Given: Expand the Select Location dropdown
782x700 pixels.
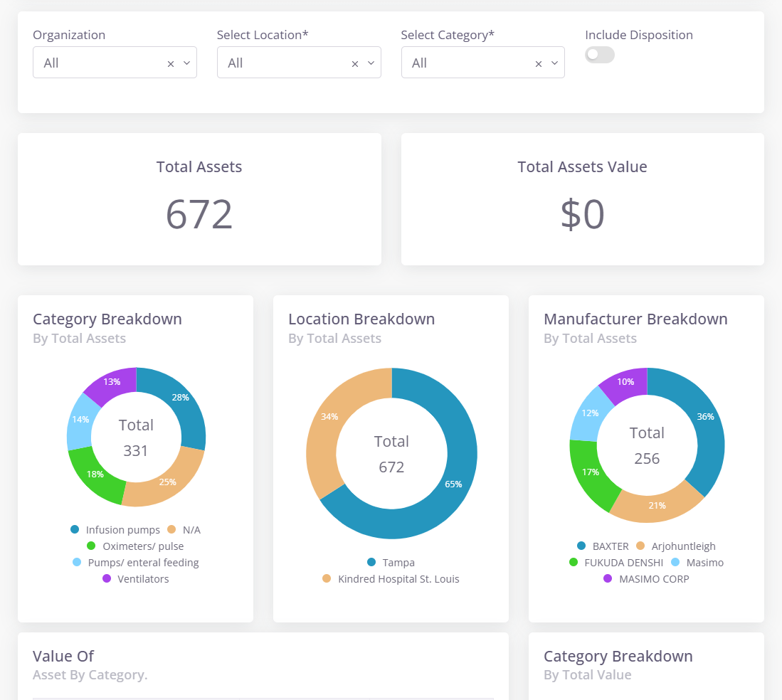Looking at the screenshot, I should pyautogui.click(x=371, y=63).
